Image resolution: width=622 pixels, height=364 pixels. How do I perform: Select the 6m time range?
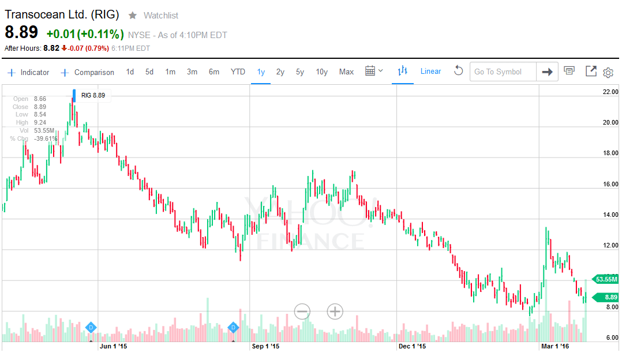point(214,72)
